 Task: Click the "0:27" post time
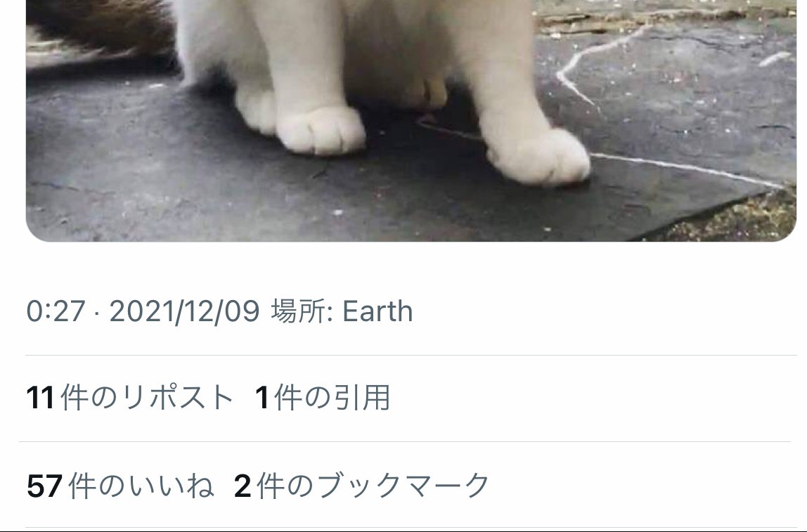[x=56, y=311]
